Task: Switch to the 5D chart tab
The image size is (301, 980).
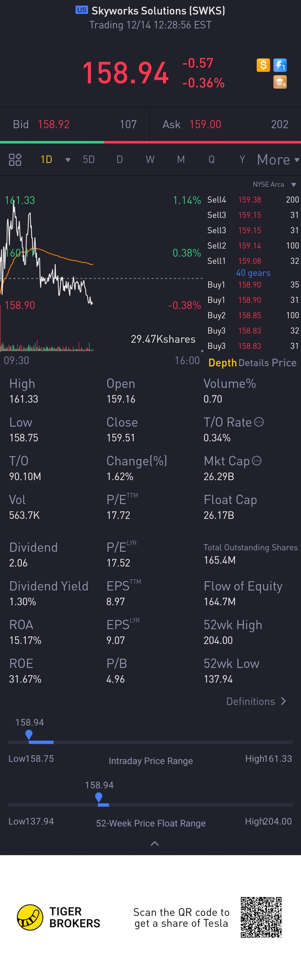Action: (x=89, y=159)
